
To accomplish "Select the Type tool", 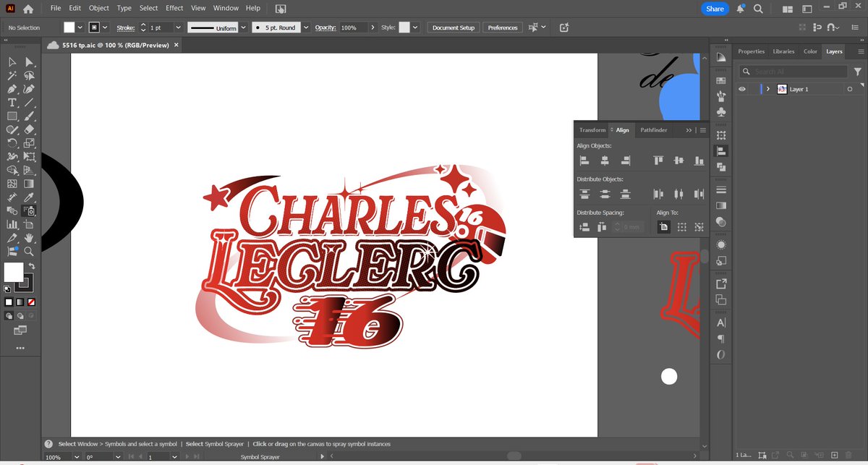I will tap(12, 103).
